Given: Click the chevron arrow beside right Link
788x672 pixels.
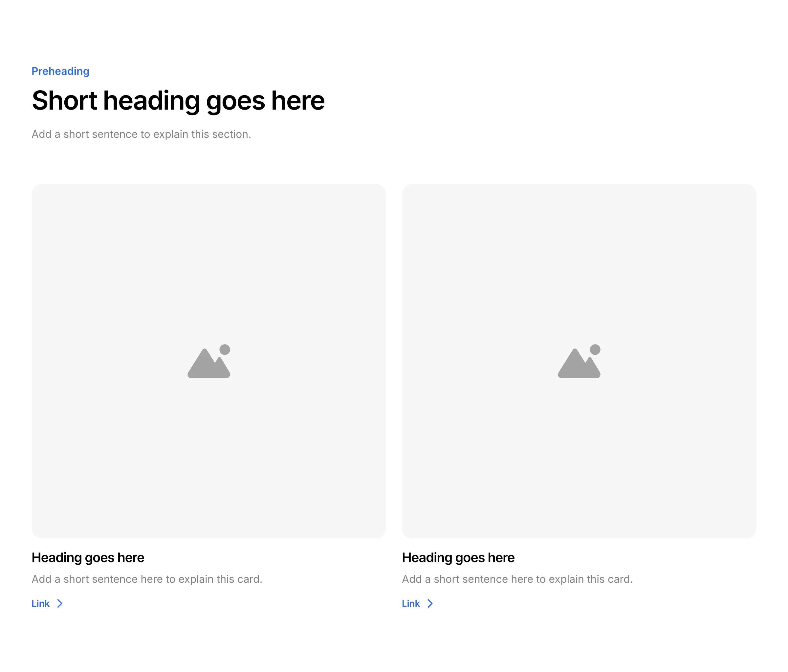Looking at the screenshot, I should 430,603.
